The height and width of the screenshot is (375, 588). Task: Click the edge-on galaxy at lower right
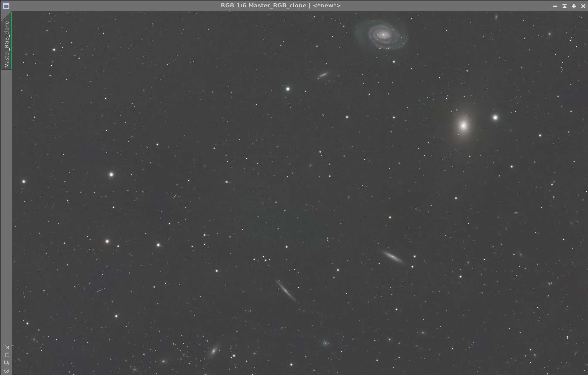click(x=392, y=257)
